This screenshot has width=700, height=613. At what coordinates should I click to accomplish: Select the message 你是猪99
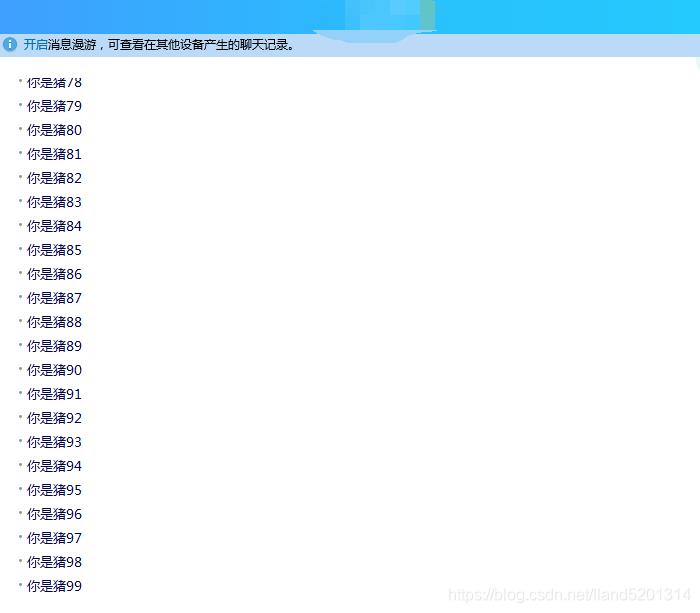coord(54,586)
